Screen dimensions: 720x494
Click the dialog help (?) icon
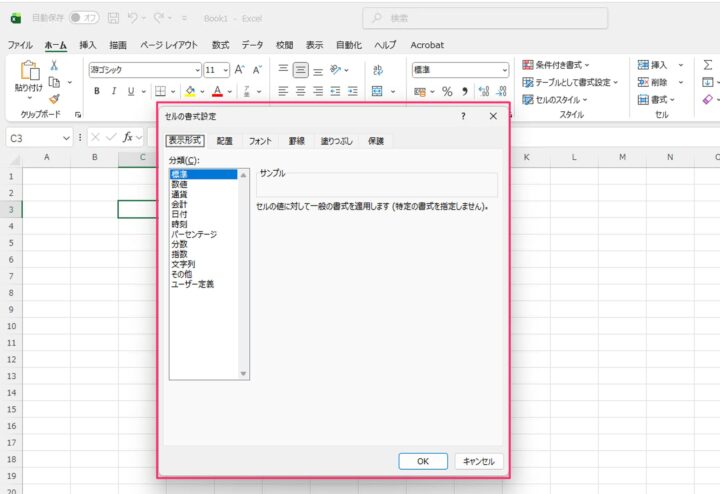464,117
